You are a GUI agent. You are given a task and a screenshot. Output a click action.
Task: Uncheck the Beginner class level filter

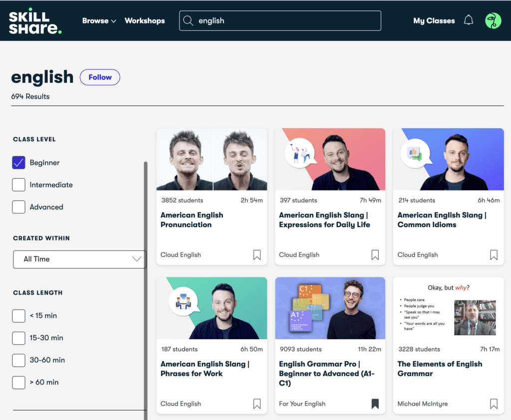tap(18, 162)
